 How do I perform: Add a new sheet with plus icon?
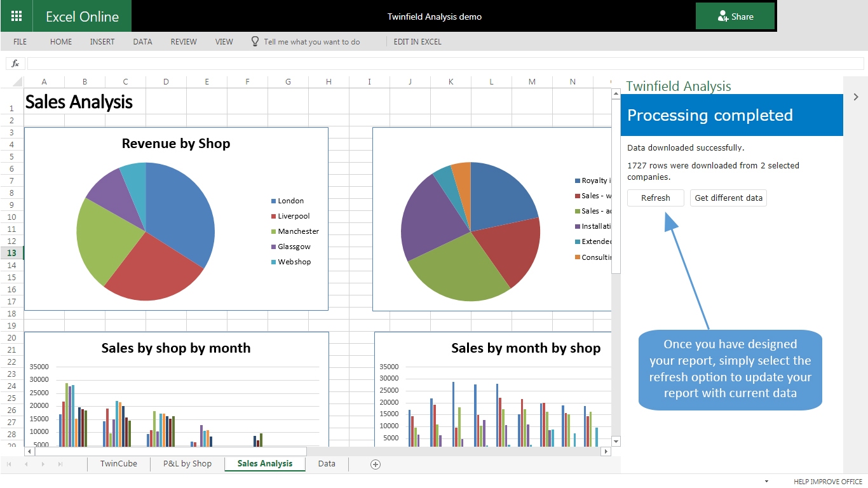click(376, 464)
